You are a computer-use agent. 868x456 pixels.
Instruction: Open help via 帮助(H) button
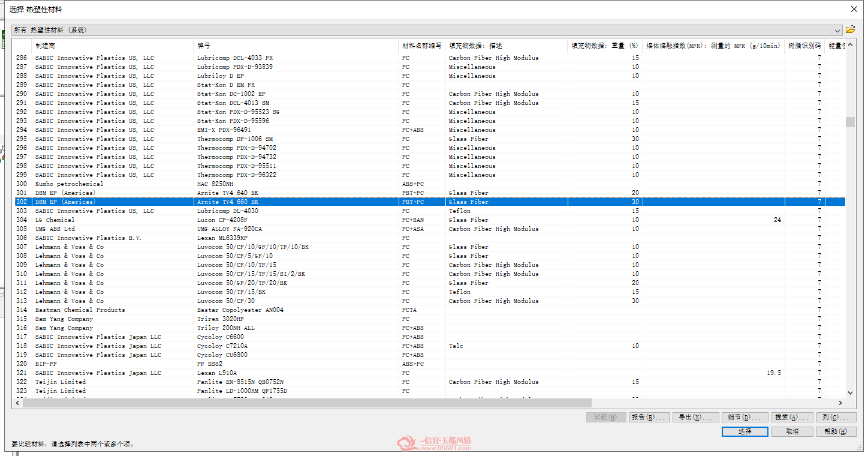(x=836, y=431)
